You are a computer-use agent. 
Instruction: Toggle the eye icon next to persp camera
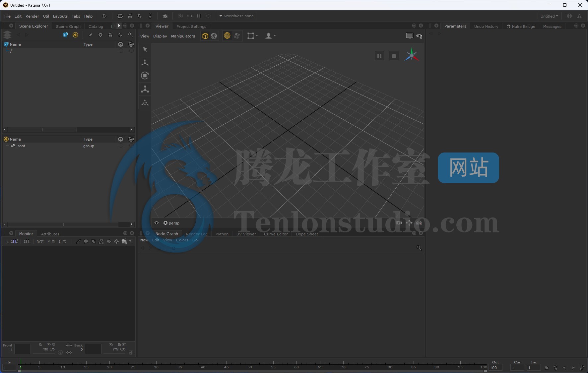point(157,223)
